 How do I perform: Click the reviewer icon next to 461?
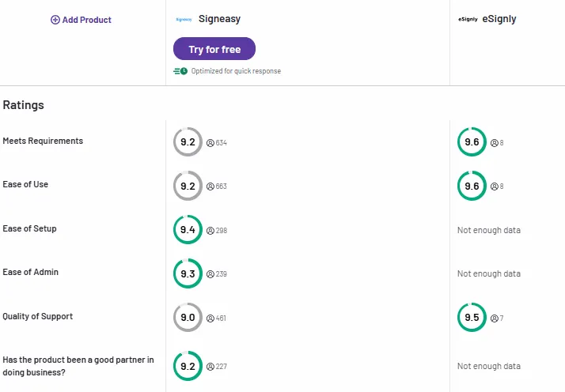[x=210, y=318]
